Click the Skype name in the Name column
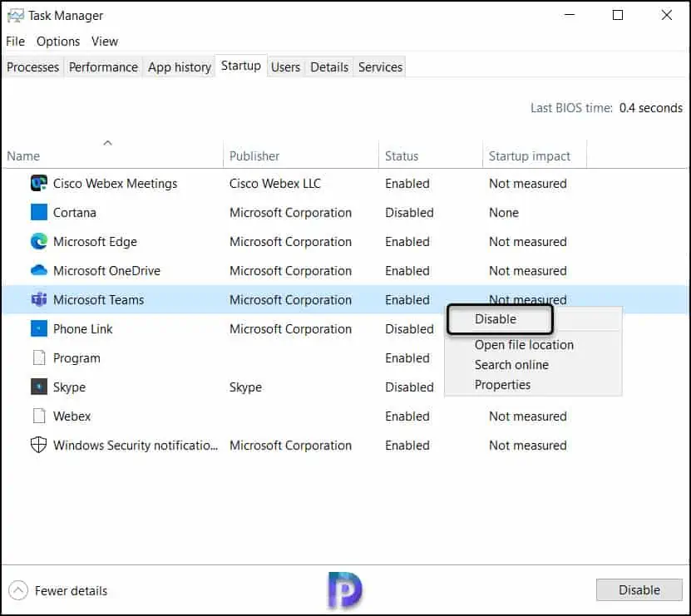 (69, 387)
